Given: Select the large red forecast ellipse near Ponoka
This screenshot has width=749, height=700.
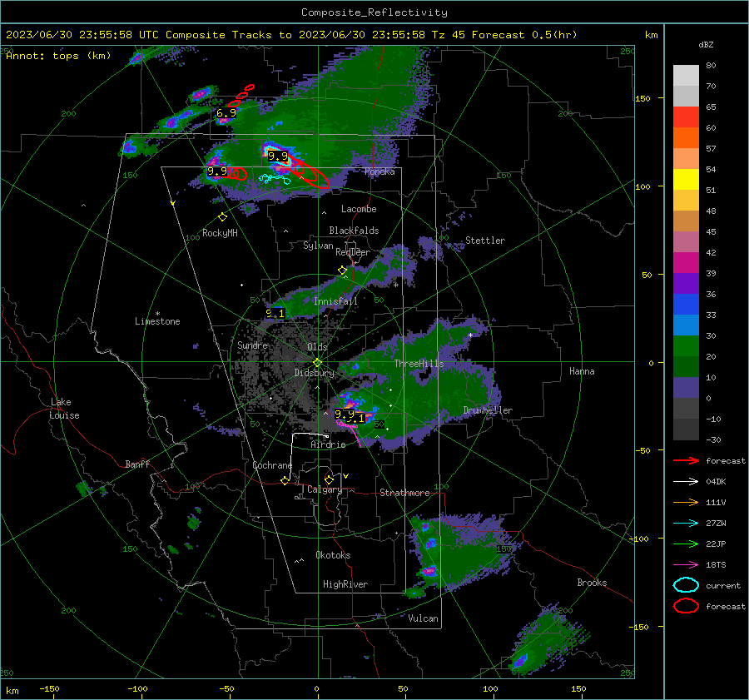Looking at the screenshot, I should coord(309,172).
